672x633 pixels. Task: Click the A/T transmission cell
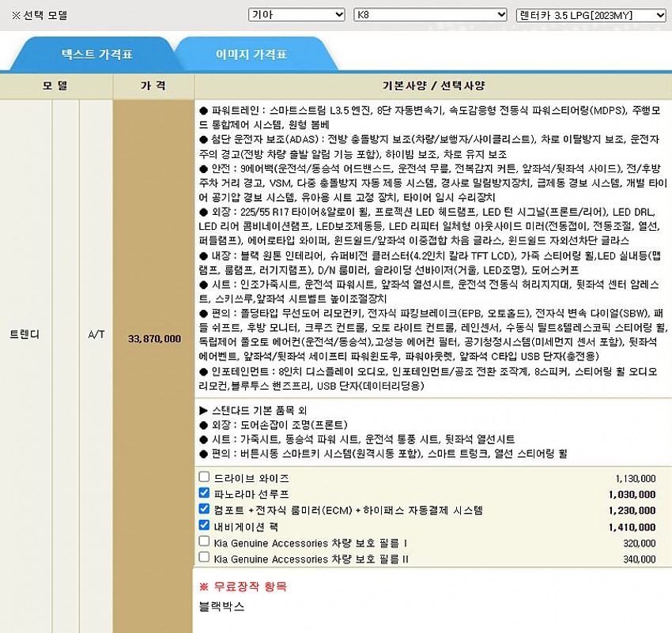(96, 334)
